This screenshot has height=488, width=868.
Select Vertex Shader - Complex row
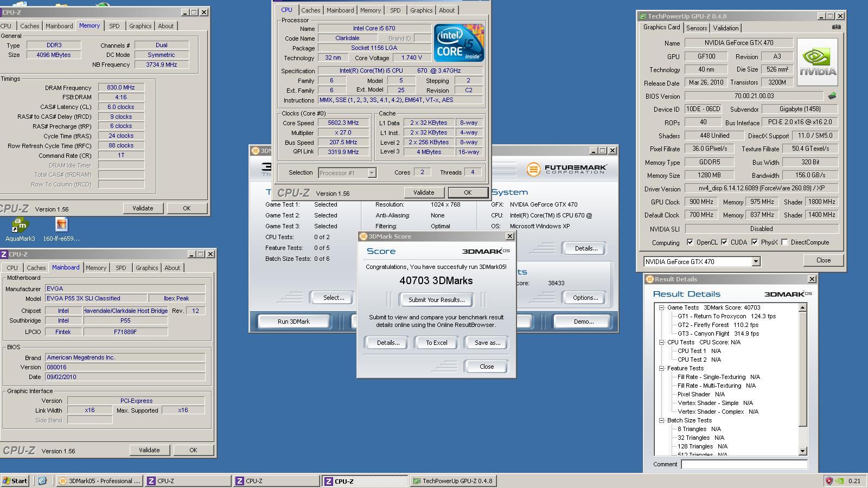point(717,412)
